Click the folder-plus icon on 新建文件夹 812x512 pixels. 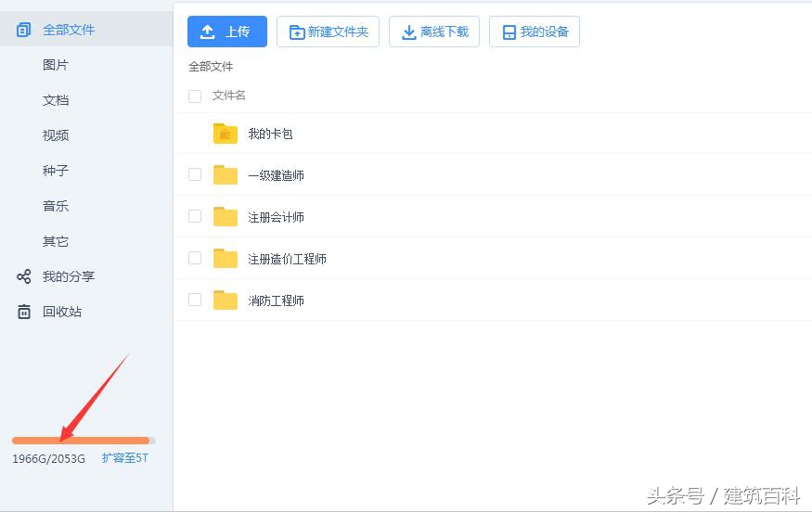tap(297, 32)
